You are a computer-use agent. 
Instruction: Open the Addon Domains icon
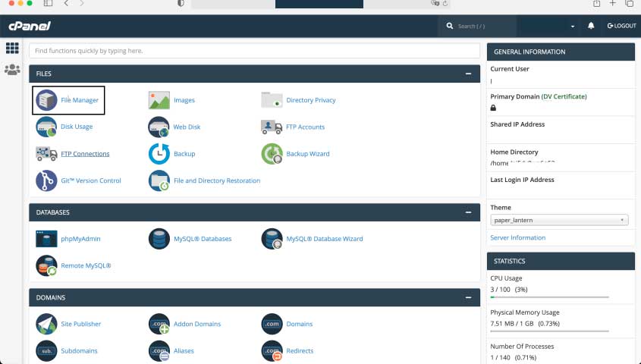pyautogui.click(x=159, y=324)
